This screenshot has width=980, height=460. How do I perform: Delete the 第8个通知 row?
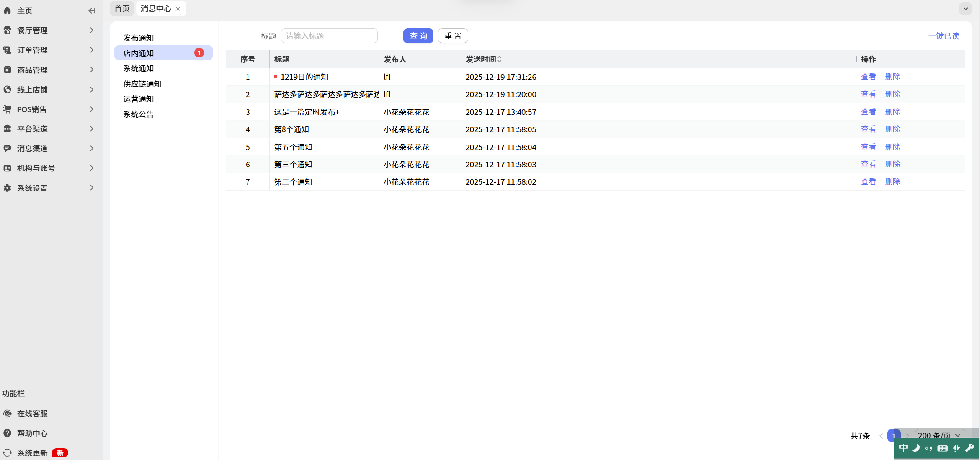[x=892, y=129]
